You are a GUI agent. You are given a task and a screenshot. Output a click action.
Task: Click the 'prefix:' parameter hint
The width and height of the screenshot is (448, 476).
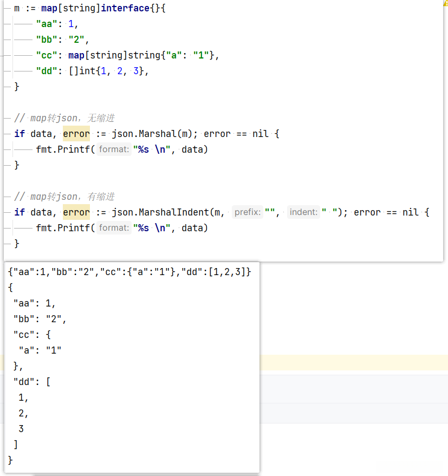coord(248,212)
